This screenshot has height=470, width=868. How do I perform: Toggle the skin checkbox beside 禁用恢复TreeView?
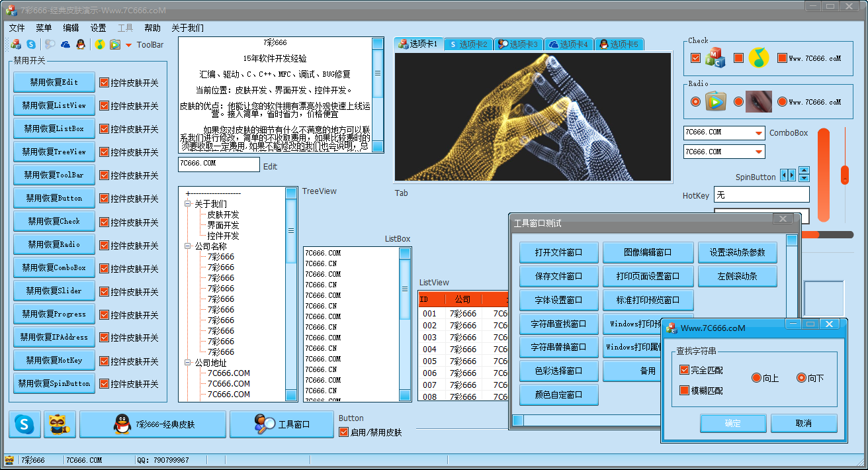[x=104, y=152]
